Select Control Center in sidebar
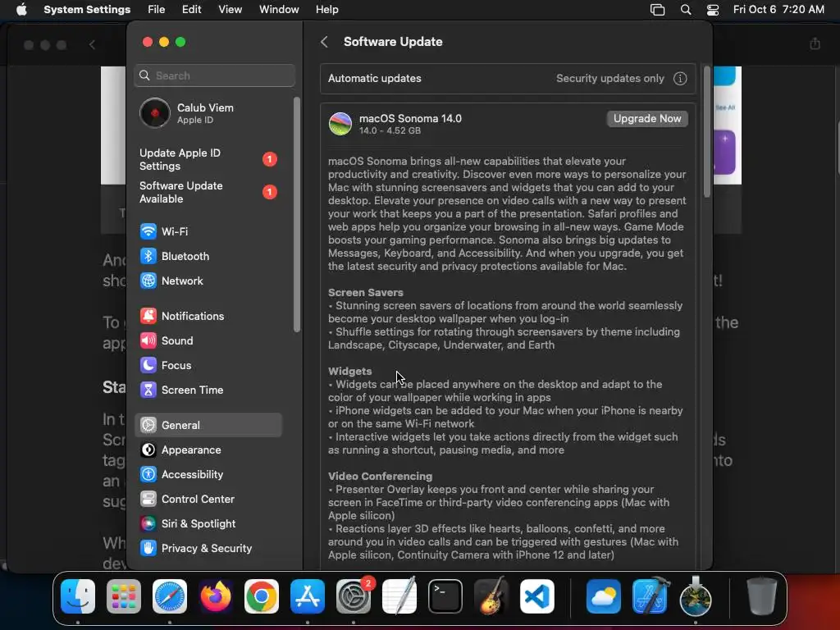This screenshot has width=840, height=630. (208, 500)
